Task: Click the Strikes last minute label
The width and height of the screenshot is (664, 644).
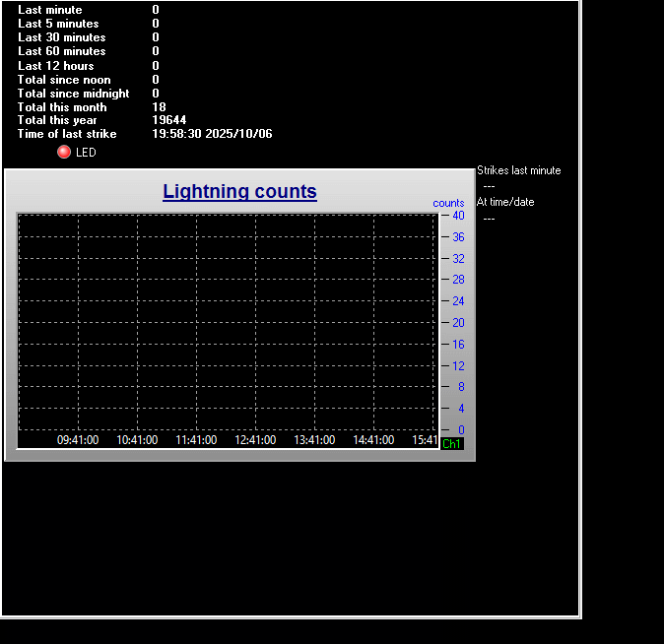Action: coord(518,170)
